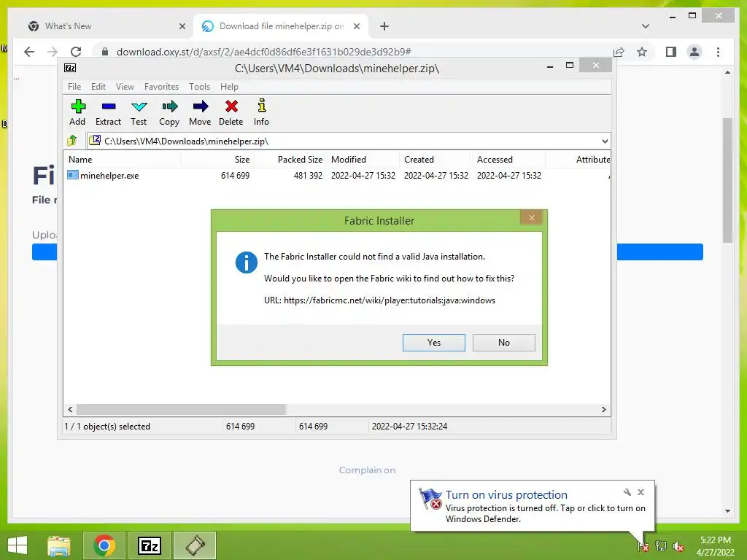Viewport: 747px width, 560px height.
Task: Open Chrome three-dot menu
Action: [x=719, y=52]
